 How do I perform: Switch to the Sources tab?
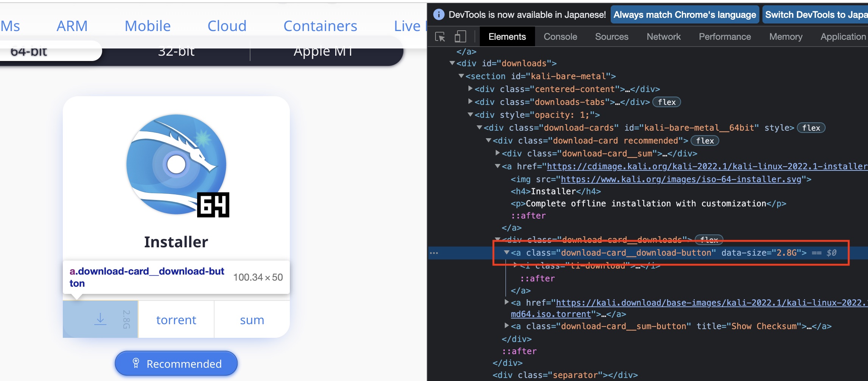pyautogui.click(x=611, y=37)
